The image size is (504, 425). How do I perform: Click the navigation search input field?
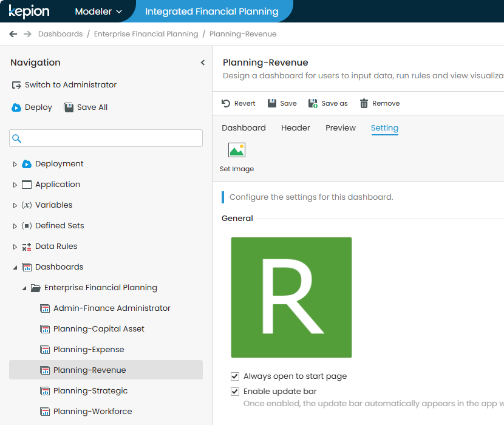112,138
